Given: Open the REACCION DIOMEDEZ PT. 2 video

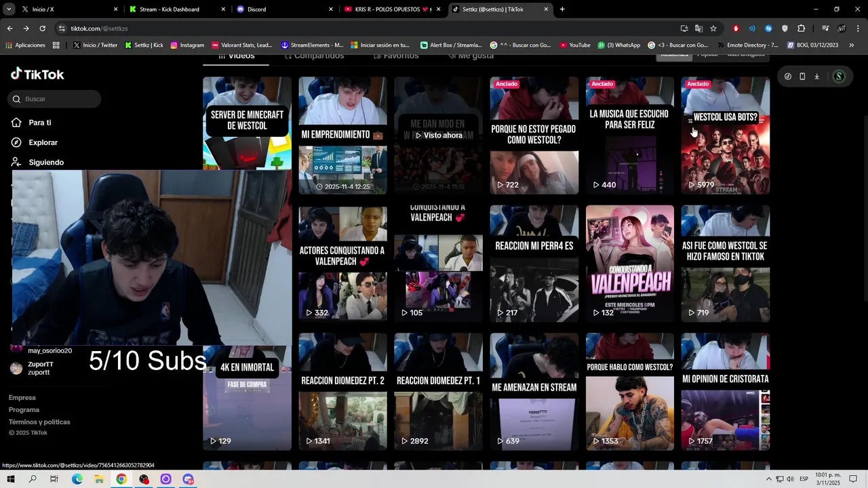Looking at the screenshot, I should tap(342, 392).
